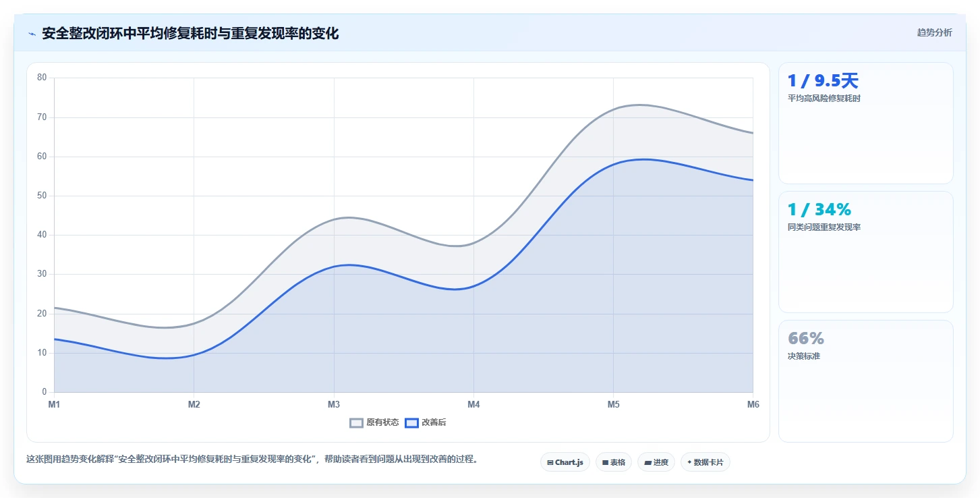The image size is (980, 498).
Task: Click the Chart.js tag's small icon
Action: click(x=550, y=463)
